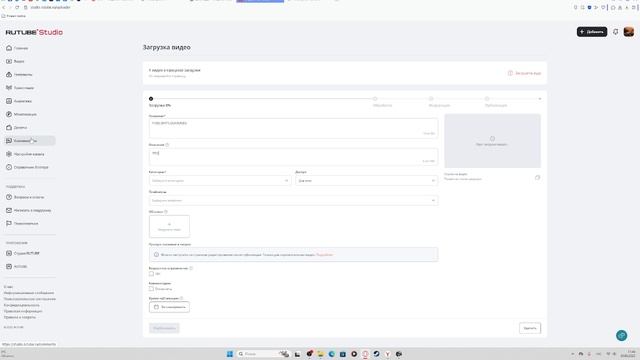Click the Подробнее link in info banner
The height and width of the screenshot is (360, 640).
click(324, 255)
